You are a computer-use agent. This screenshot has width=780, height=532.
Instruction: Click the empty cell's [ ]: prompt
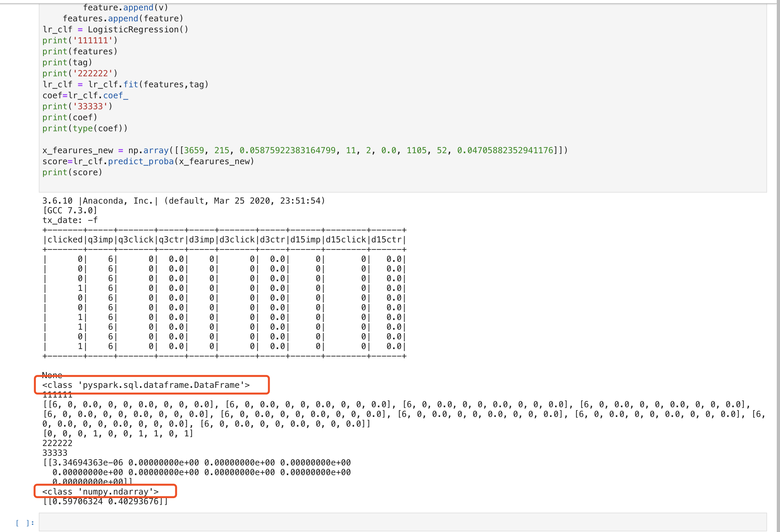25,523
